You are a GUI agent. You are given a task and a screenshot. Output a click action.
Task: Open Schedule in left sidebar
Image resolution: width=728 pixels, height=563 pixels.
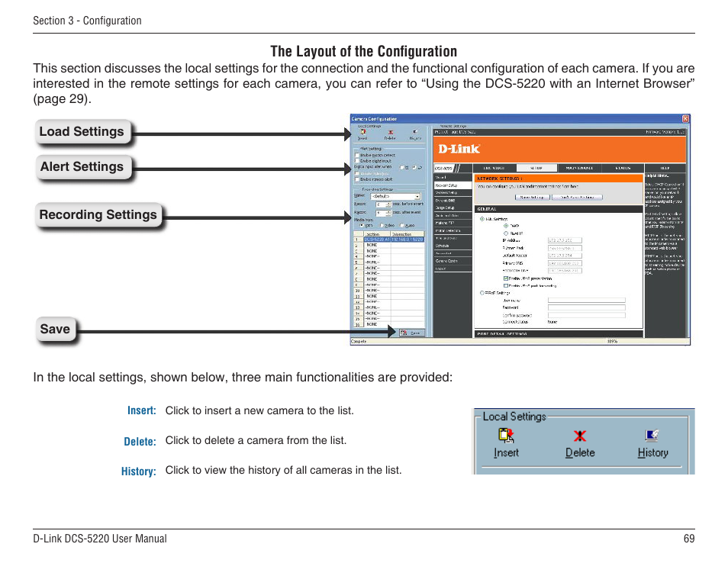[453, 246]
